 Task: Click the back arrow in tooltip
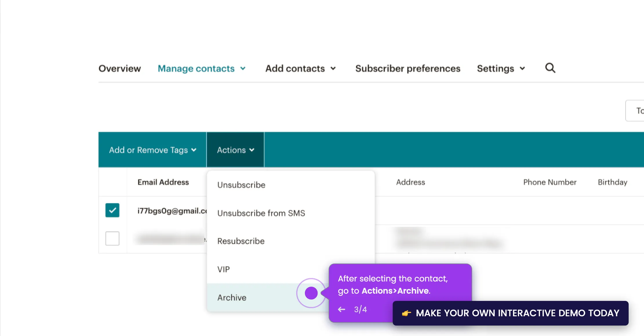click(x=342, y=309)
